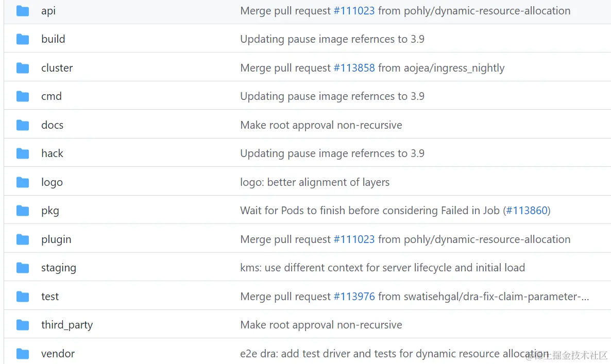Open the test directory
This screenshot has height=364, width=611.
50,297
